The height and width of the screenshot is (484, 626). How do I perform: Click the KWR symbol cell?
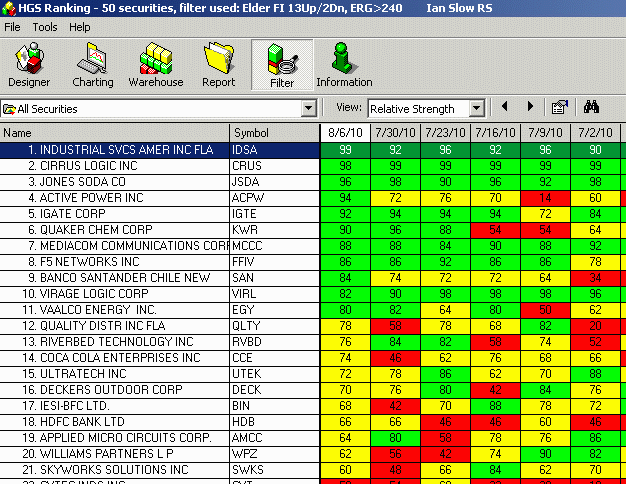tap(275, 230)
